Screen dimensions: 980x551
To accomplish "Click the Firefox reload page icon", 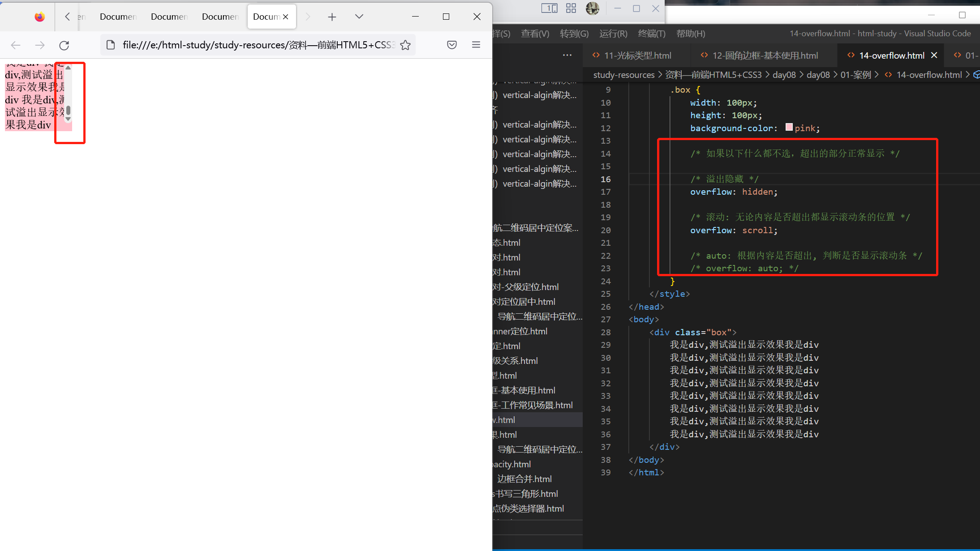I will pos(64,45).
